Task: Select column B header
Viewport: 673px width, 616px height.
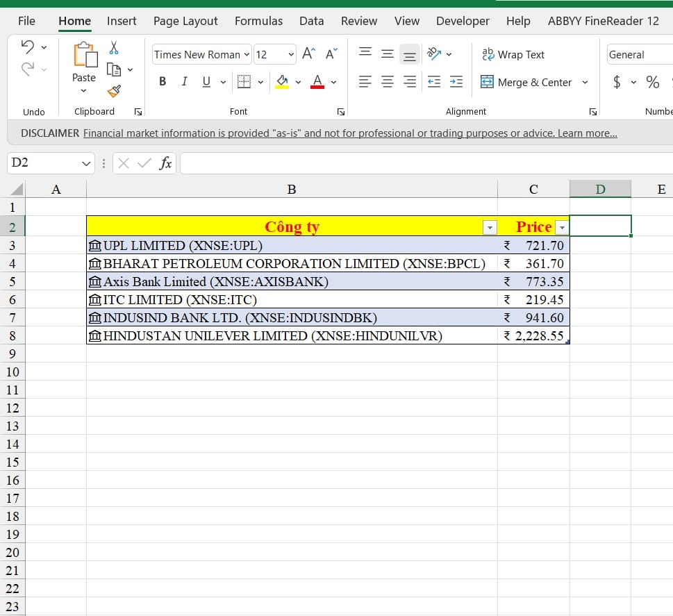Action: tap(292, 190)
